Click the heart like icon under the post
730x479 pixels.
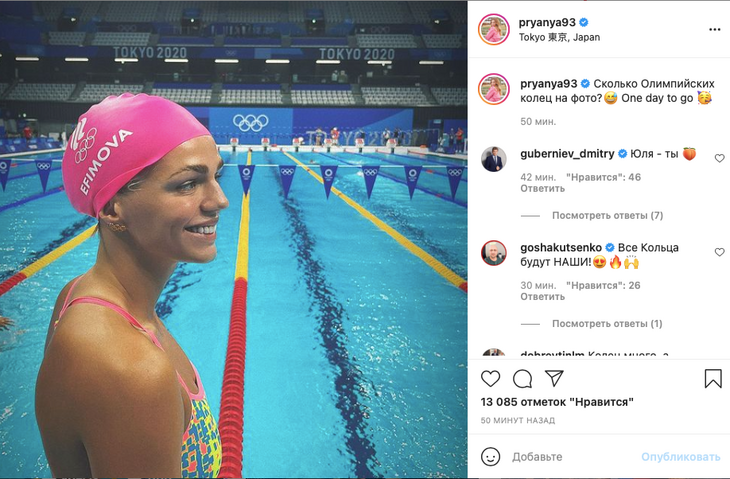click(490, 379)
